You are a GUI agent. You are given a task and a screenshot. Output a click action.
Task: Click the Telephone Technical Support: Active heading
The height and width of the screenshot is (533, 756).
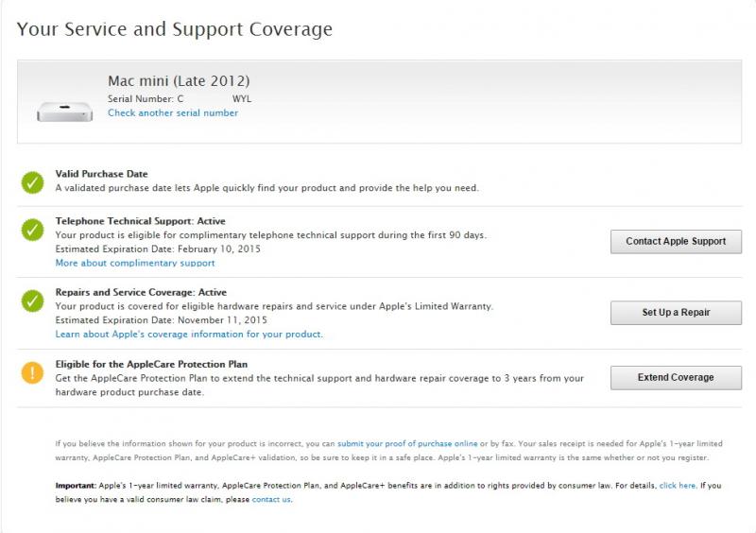pos(140,221)
